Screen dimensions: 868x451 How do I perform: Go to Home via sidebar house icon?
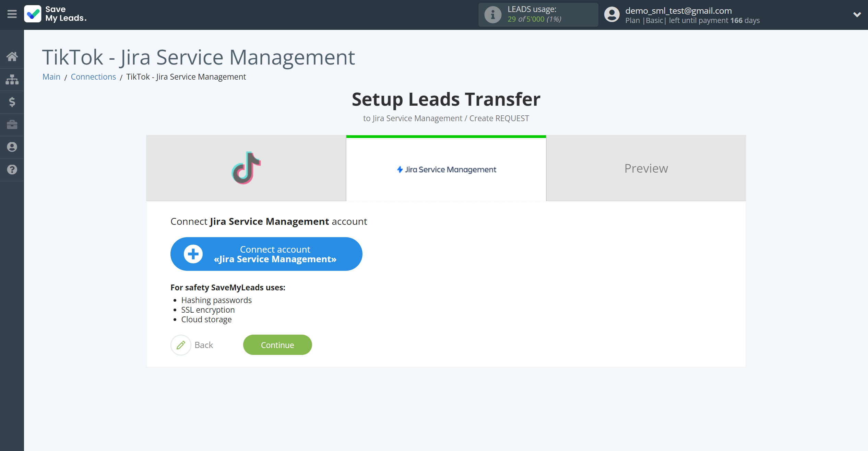coord(12,57)
